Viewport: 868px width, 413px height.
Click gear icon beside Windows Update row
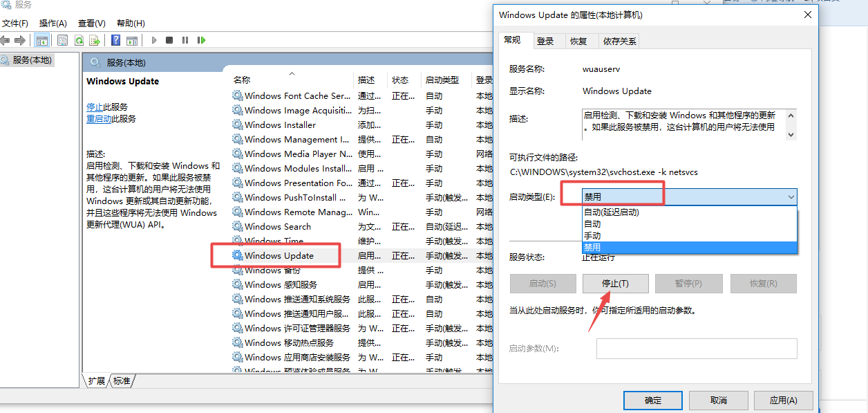tap(238, 255)
